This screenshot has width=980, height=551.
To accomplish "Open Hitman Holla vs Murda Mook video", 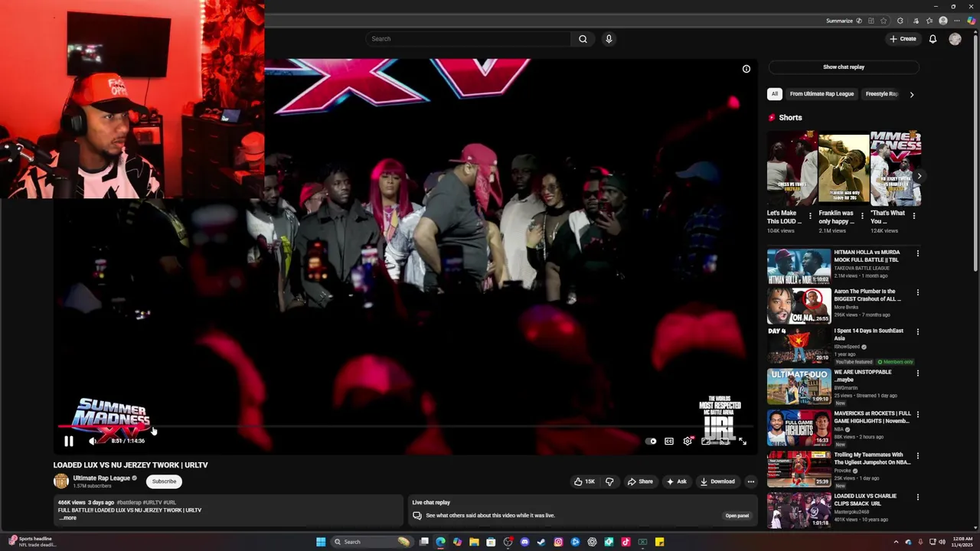I will coord(799,266).
